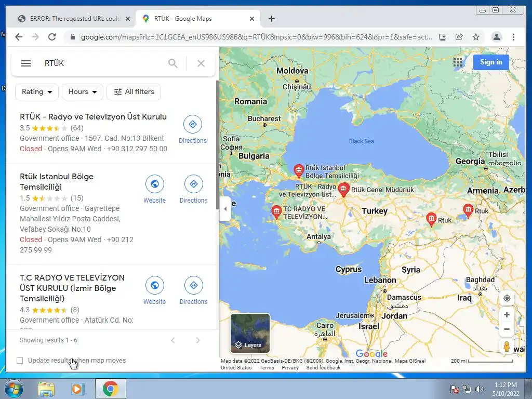The width and height of the screenshot is (532, 399).
Task: Click the results list scrollbar
Action: coord(218,145)
